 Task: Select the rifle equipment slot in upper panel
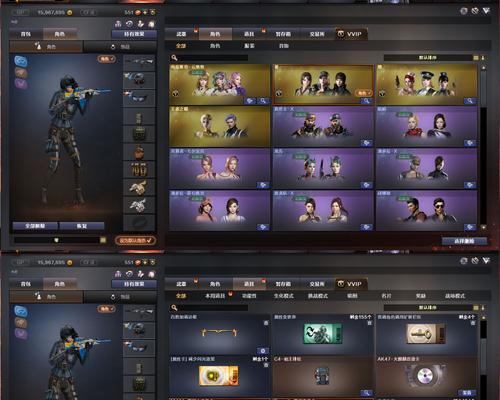pos(139,63)
